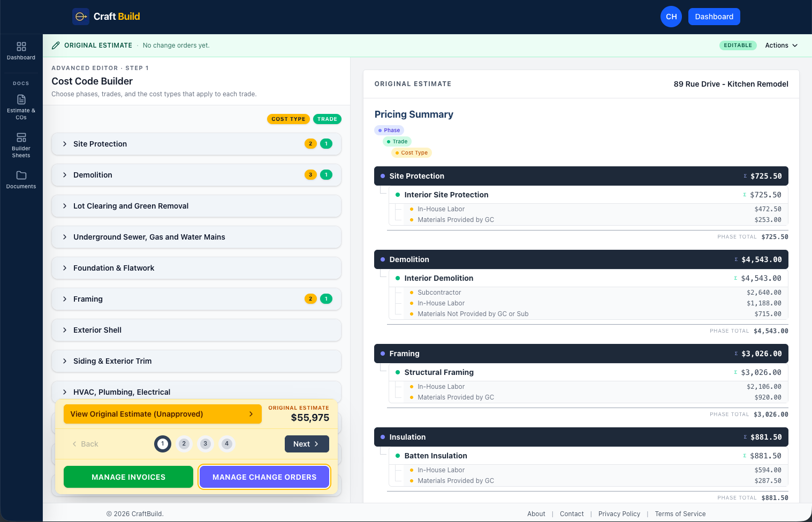The height and width of the screenshot is (522, 812).
Task: Click the pencil icon beside Original Estimate
Action: pyautogui.click(x=56, y=45)
